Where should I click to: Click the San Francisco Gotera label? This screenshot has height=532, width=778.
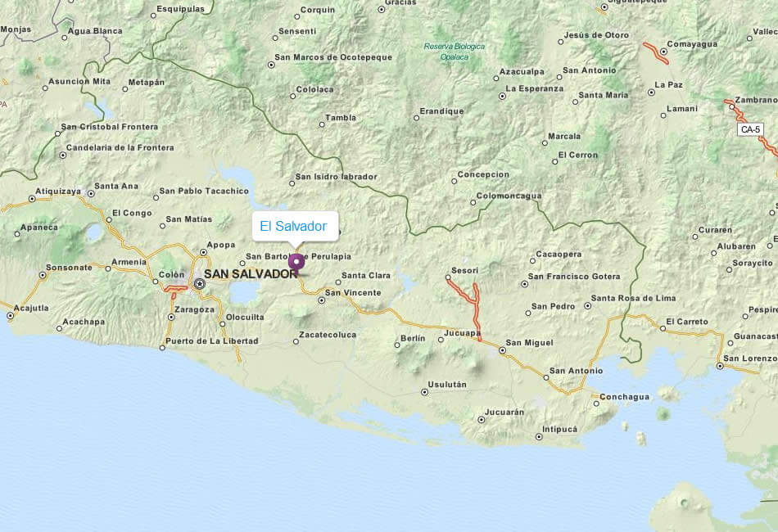pos(574,277)
